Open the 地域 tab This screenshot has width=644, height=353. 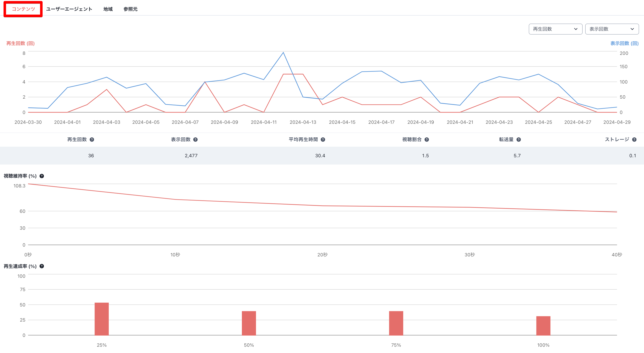[x=108, y=9]
